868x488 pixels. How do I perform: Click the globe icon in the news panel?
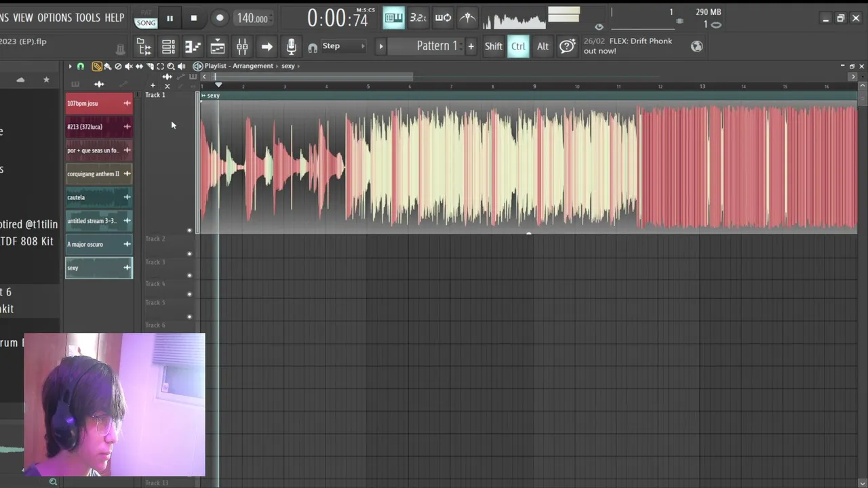(696, 46)
